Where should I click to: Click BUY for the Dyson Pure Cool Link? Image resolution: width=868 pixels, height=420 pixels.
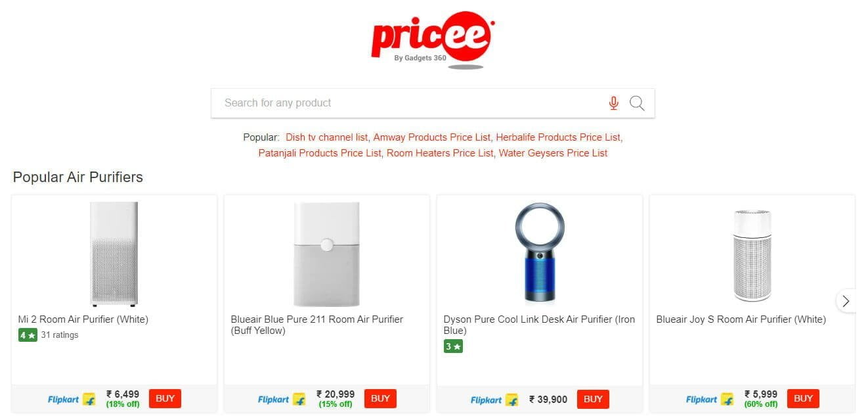(x=594, y=399)
